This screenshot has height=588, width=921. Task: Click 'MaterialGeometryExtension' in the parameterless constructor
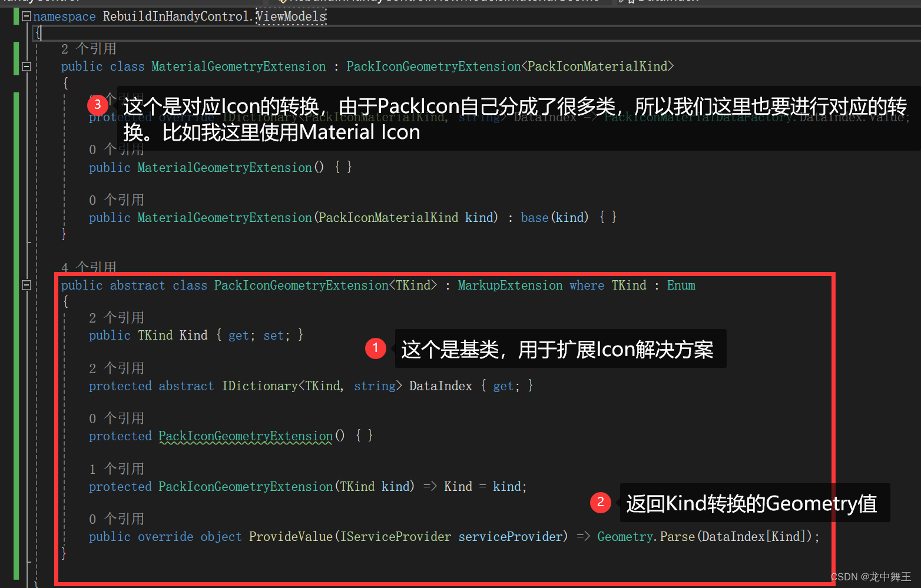pyautogui.click(x=224, y=168)
